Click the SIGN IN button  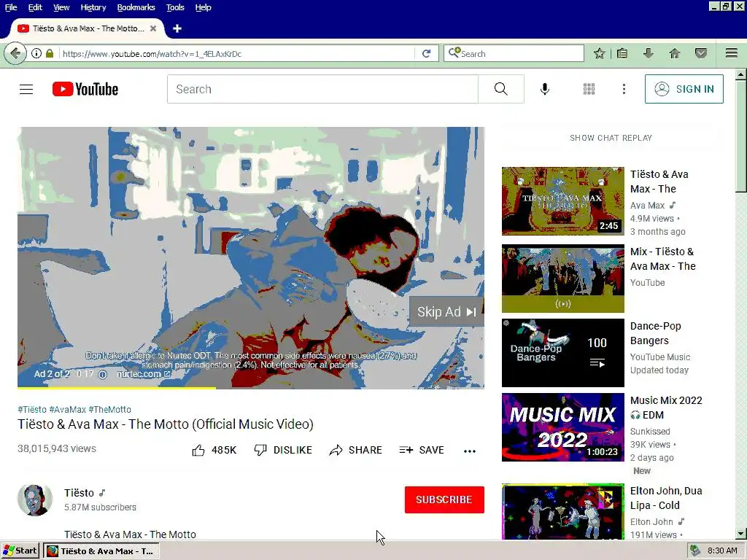pyautogui.click(x=684, y=89)
